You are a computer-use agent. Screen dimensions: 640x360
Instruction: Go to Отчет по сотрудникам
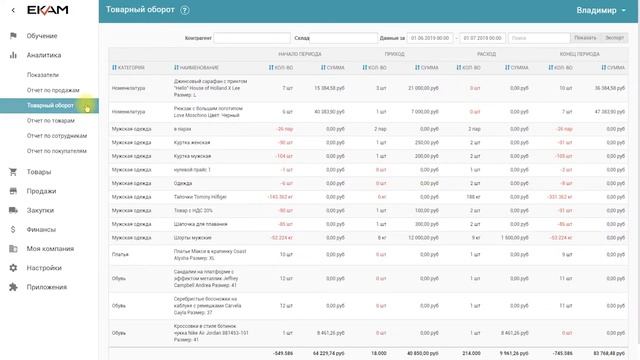pyautogui.click(x=57, y=136)
